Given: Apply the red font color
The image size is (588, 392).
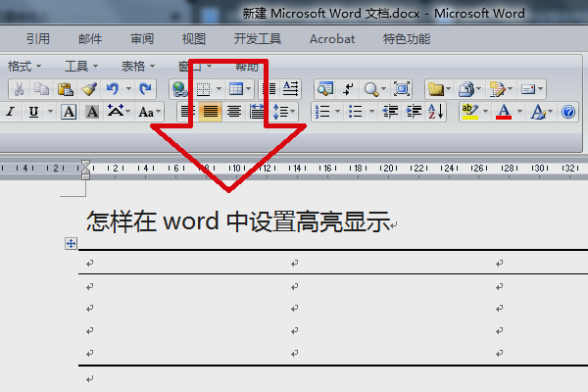Looking at the screenshot, I should point(504,112).
